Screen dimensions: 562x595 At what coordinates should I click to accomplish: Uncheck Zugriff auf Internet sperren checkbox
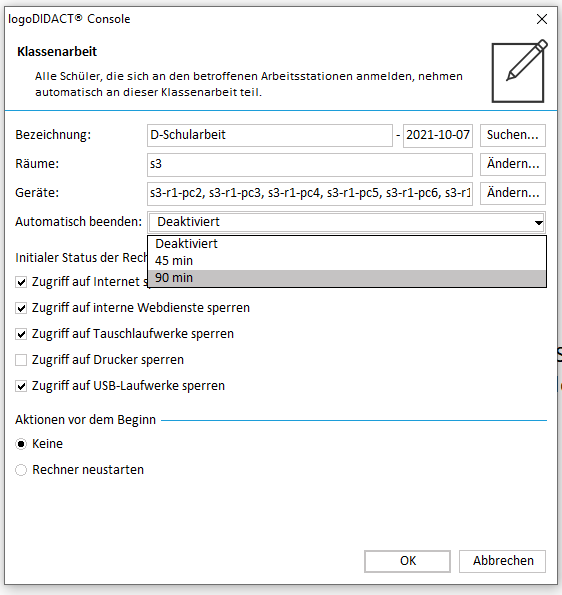coord(21,282)
